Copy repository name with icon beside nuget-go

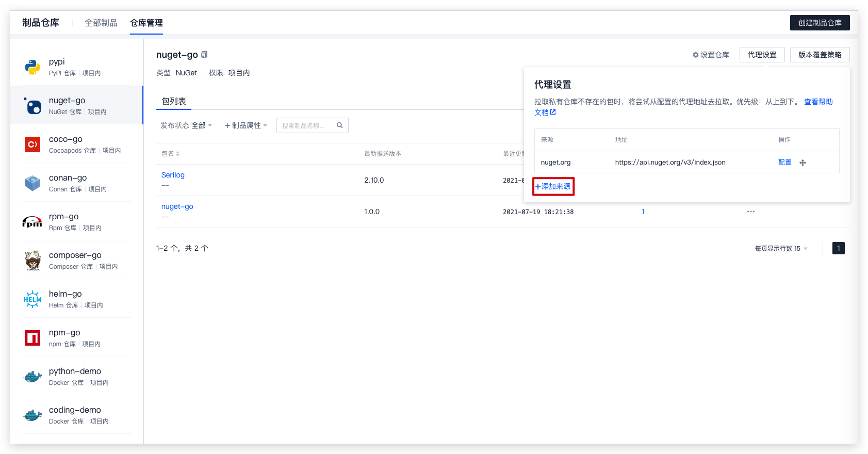(204, 55)
